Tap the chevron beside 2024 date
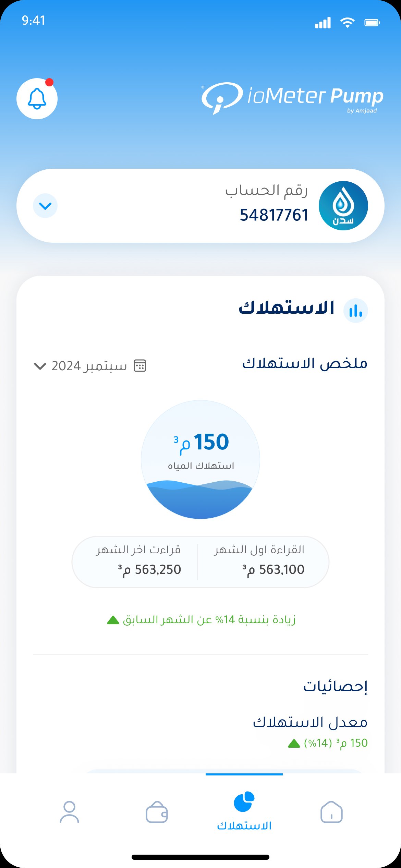The height and width of the screenshot is (868, 401). pyautogui.click(x=40, y=366)
